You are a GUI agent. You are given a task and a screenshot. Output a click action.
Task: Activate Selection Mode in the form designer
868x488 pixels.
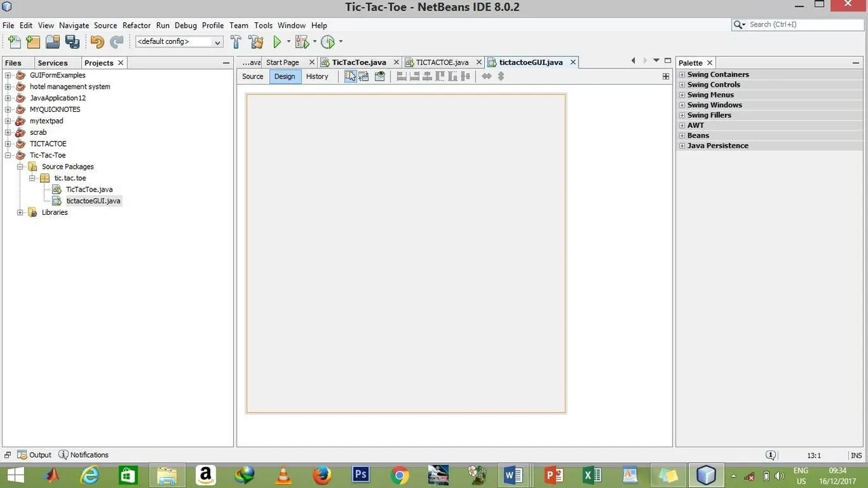click(x=350, y=77)
